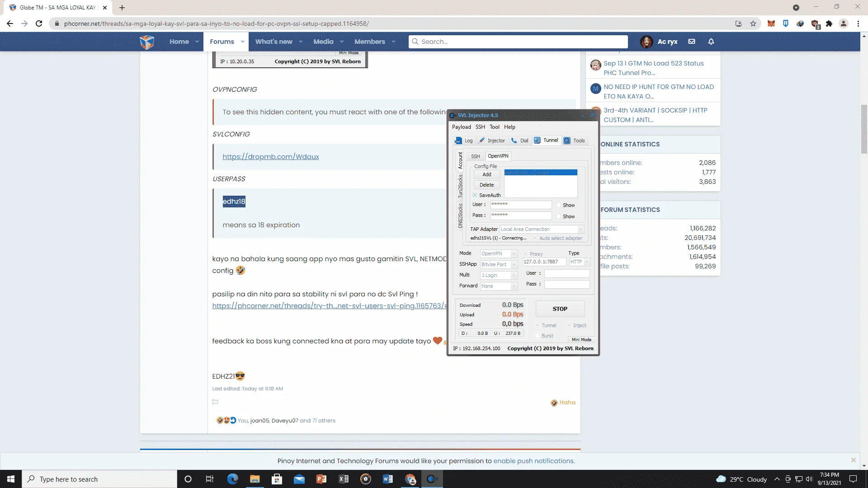Screen dimensions: 868x488
Task: Open Microsoft Edge from the taskbar
Action: 232,479
